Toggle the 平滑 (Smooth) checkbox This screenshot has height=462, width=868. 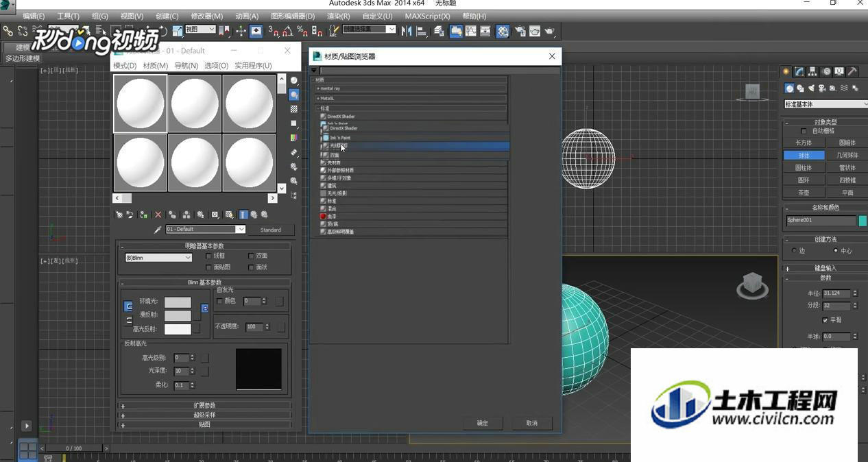pyautogui.click(x=825, y=320)
